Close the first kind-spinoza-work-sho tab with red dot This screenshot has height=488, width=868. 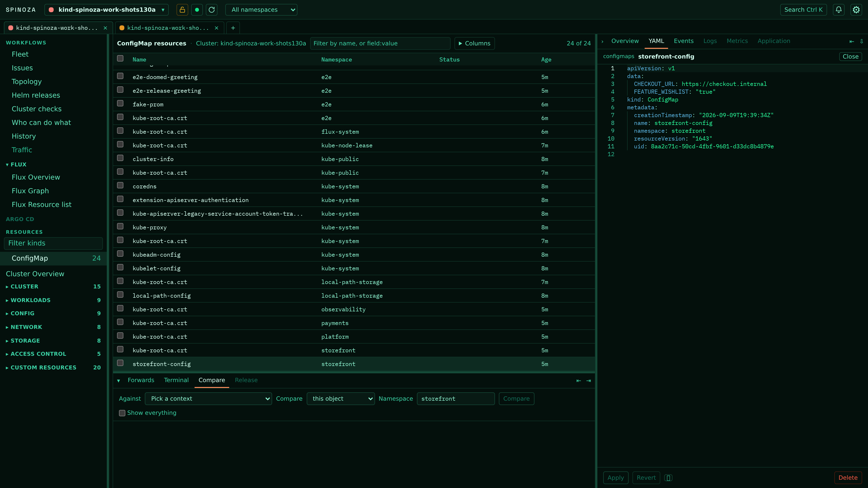click(x=105, y=28)
